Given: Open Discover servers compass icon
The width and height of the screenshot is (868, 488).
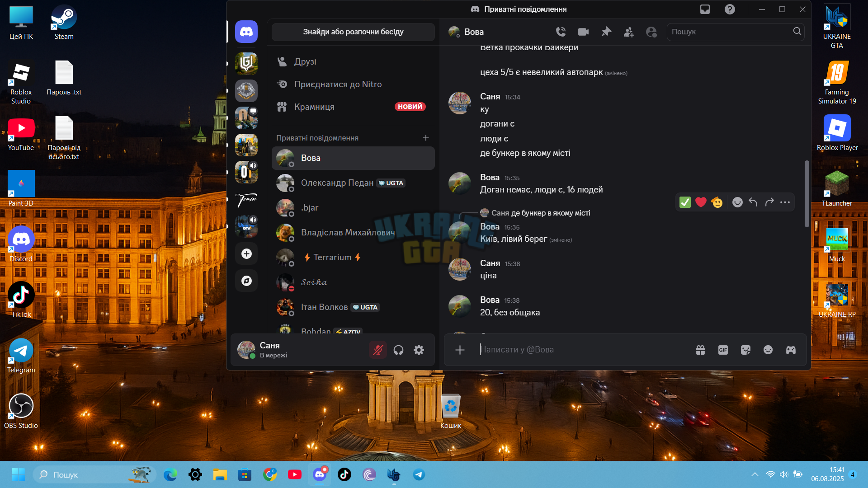Looking at the screenshot, I should pyautogui.click(x=246, y=281).
